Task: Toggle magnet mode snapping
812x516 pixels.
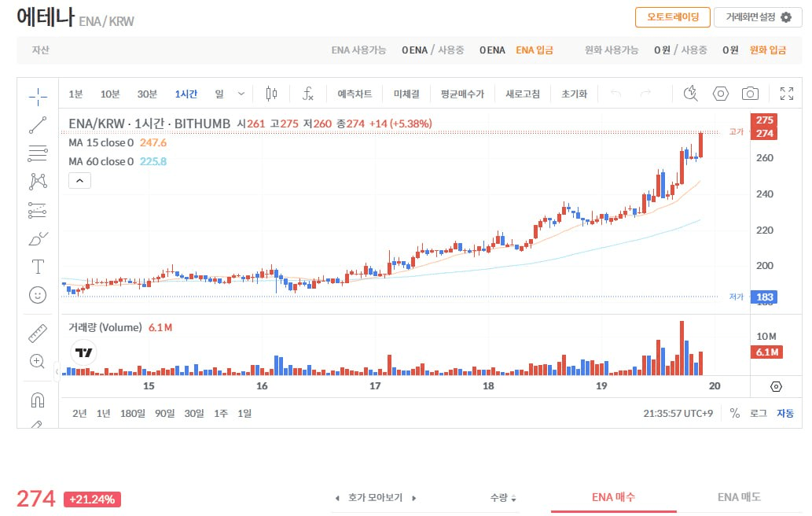Action: pos(38,400)
